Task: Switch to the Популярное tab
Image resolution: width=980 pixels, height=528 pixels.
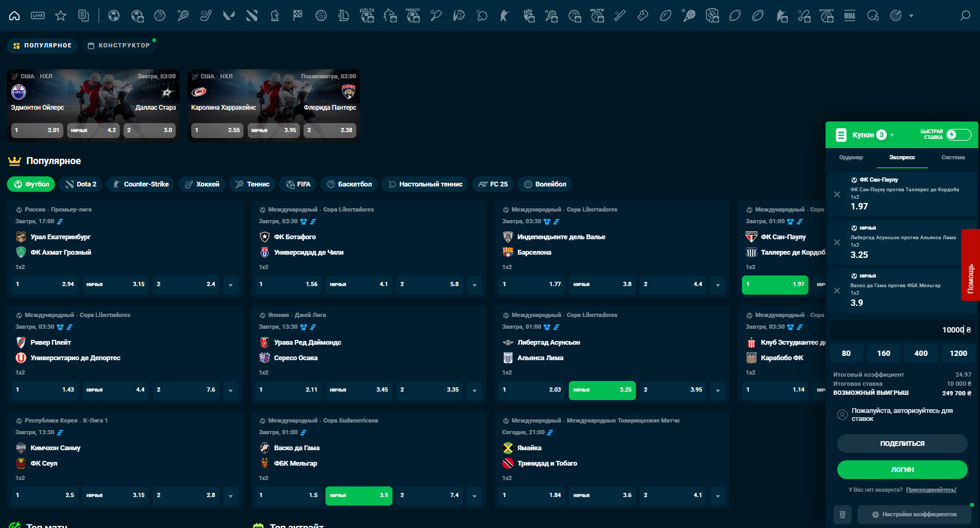Action: click(x=42, y=46)
